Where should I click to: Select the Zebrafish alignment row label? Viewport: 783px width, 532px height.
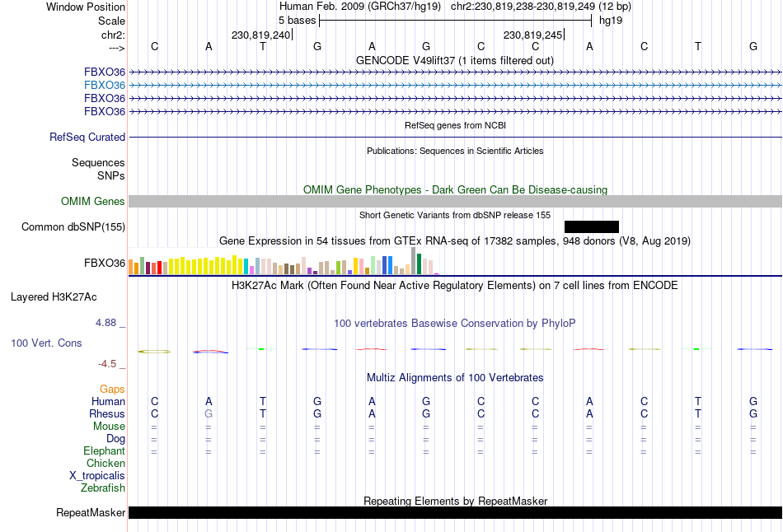pyautogui.click(x=103, y=488)
